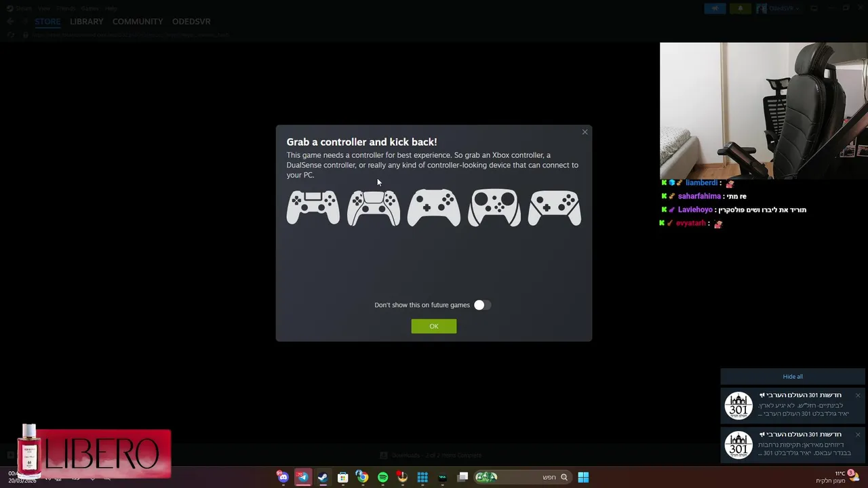The height and width of the screenshot is (488, 868).
Task: Open the Games menu in Steam
Action: (x=90, y=8)
